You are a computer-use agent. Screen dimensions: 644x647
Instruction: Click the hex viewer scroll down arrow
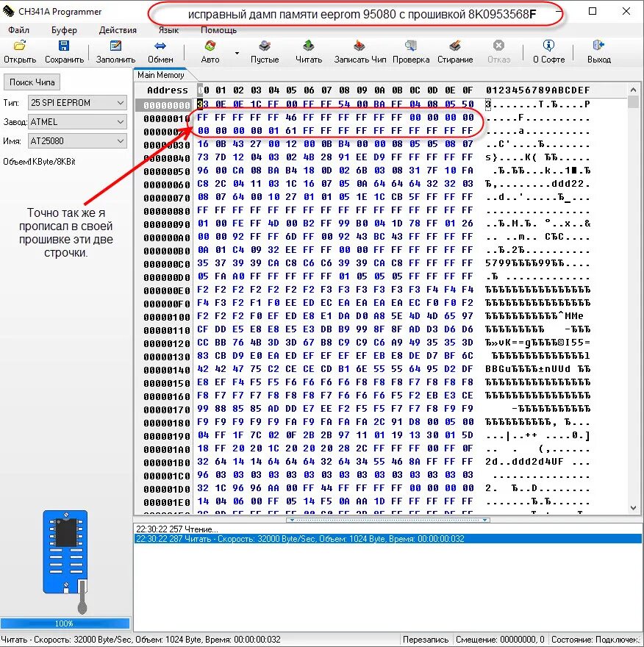point(633,508)
